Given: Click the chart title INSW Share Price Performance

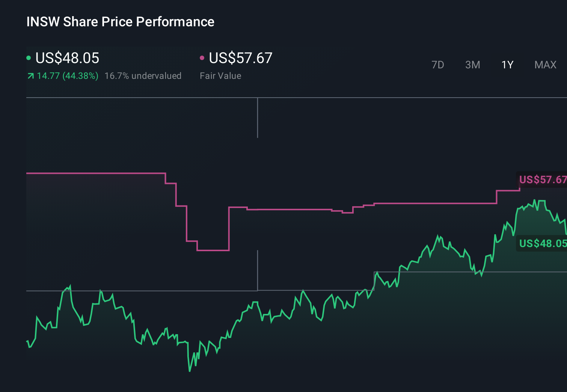Looking at the screenshot, I should tap(120, 21).
